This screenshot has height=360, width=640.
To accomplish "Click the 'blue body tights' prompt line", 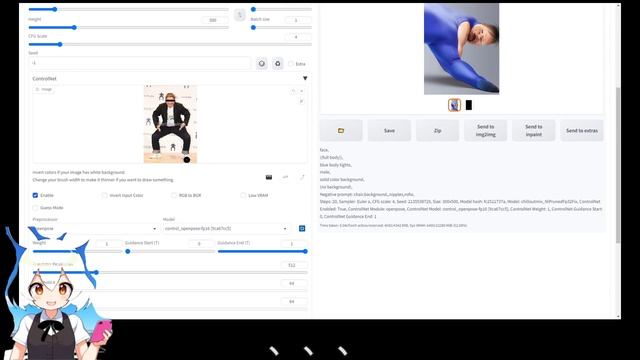I will coord(336,165).
